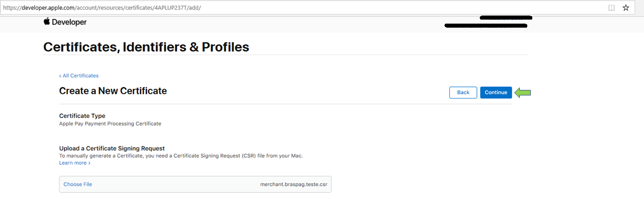Click the chevron after Learn more
This screenshot has height=212, width=644.
point(89,163)
